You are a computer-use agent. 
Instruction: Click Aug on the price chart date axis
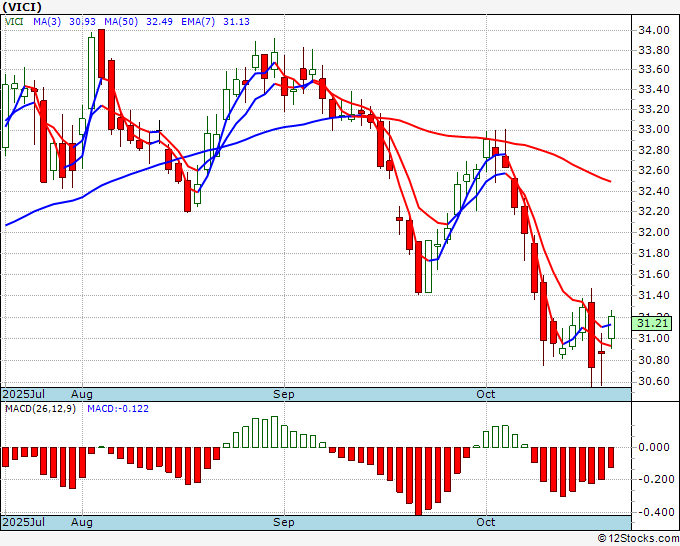click(x=82, y=394)
